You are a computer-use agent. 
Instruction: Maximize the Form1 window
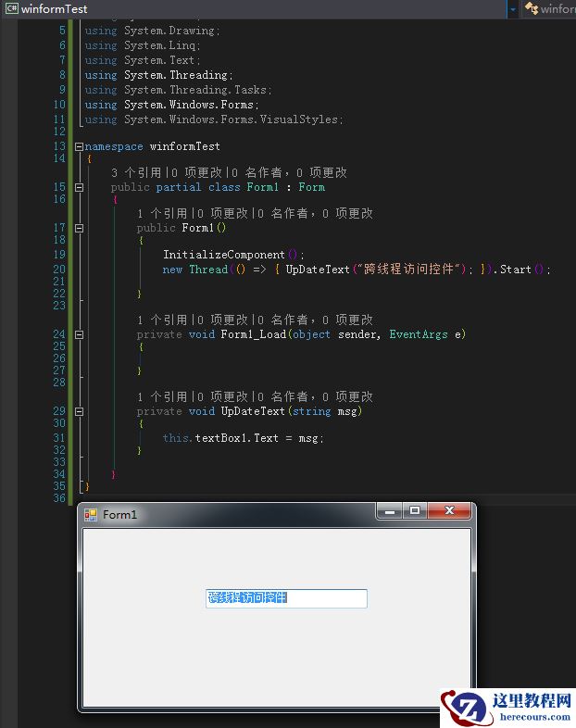[x=415, y=511]
